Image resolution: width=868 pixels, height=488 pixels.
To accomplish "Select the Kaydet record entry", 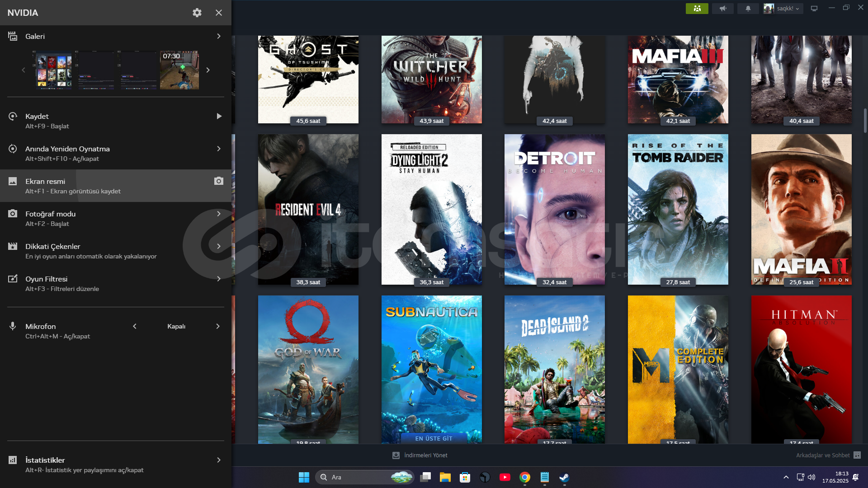I will tap(116, 121).
